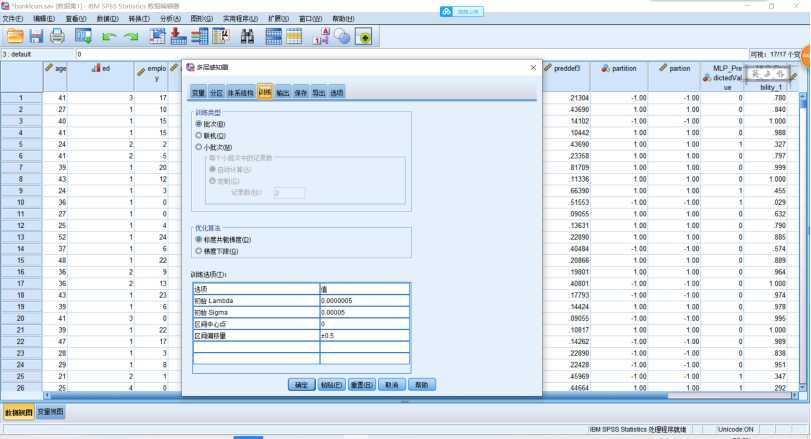Open Find with the binoculars icon
This screenshot has height=439, width=811.
coord(247,36)
